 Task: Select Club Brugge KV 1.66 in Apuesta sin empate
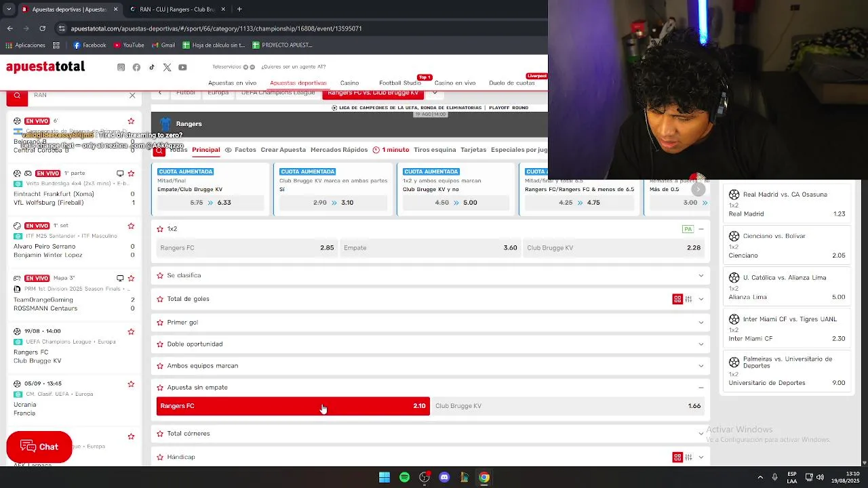[568, 406]
